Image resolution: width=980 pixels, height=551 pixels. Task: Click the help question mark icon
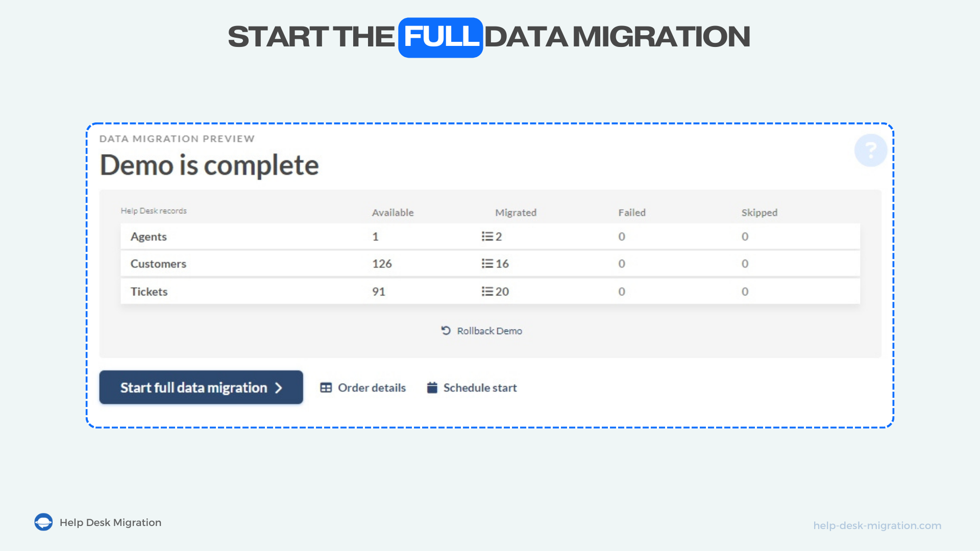(x=870, y=150)
